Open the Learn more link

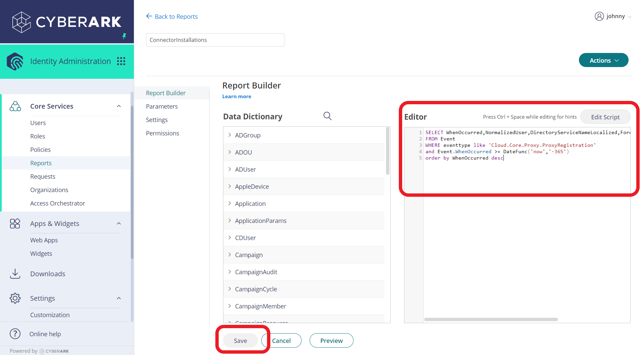[x=236, y=96]
